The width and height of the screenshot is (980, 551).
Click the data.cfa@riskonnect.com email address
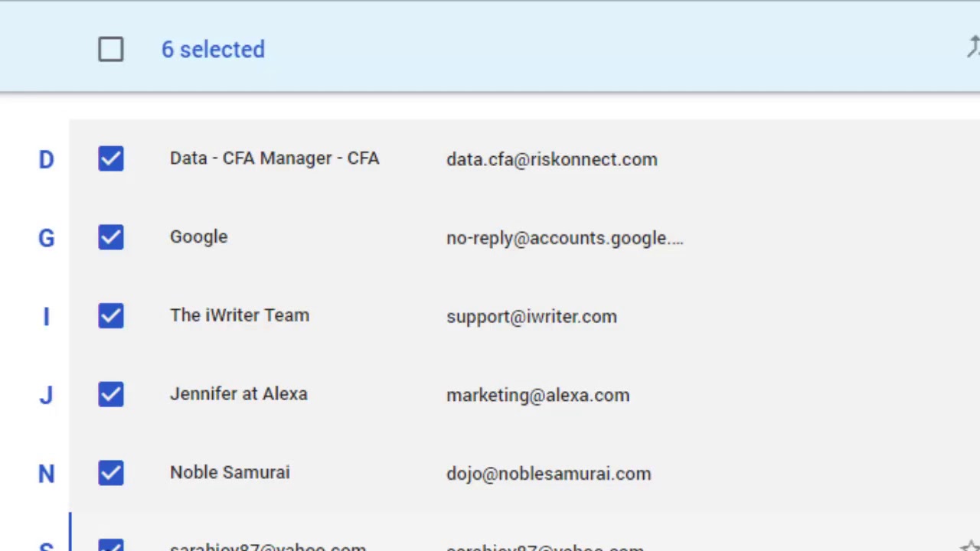pyautogui.click(x=551, y=159)
